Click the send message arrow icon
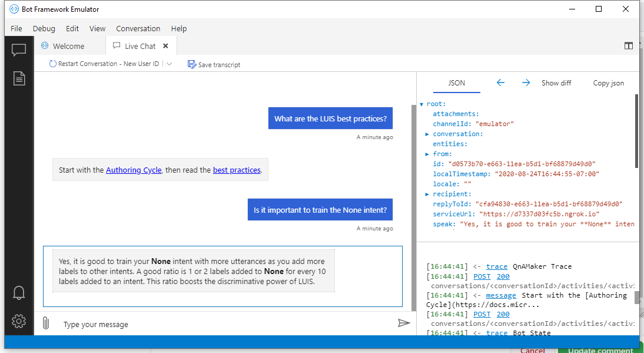 pyautogui.click(x=404, y=323)
